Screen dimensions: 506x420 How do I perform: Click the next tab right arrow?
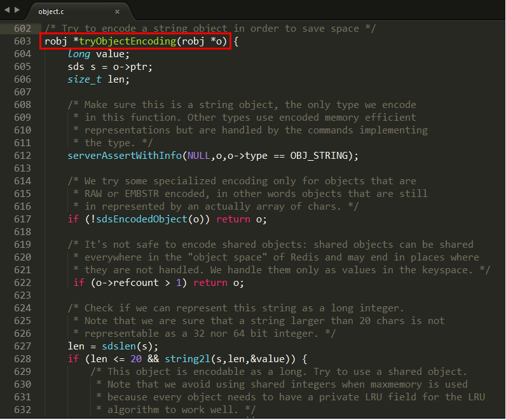(17, 10)
